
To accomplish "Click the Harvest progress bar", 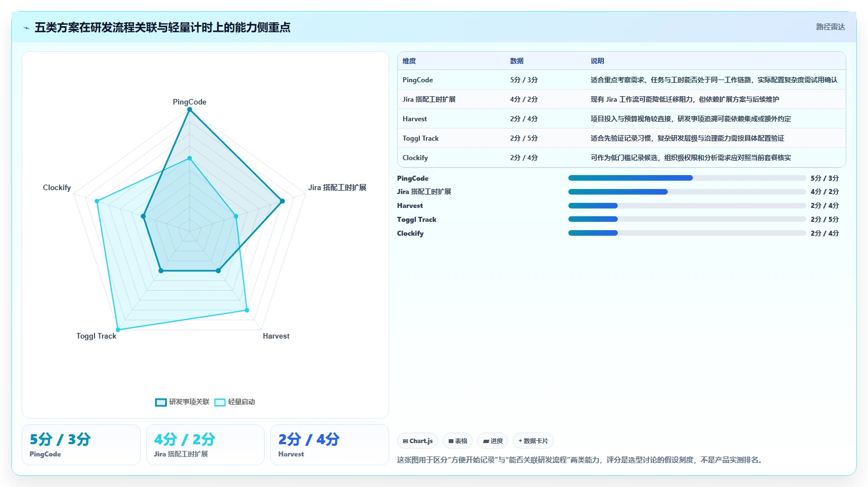I will [687, 206].
